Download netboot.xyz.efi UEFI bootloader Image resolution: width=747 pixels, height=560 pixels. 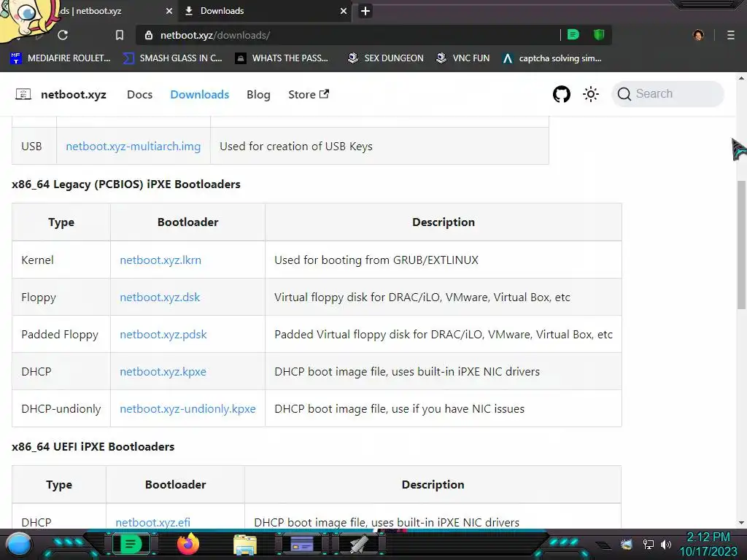tap(153, 522)
